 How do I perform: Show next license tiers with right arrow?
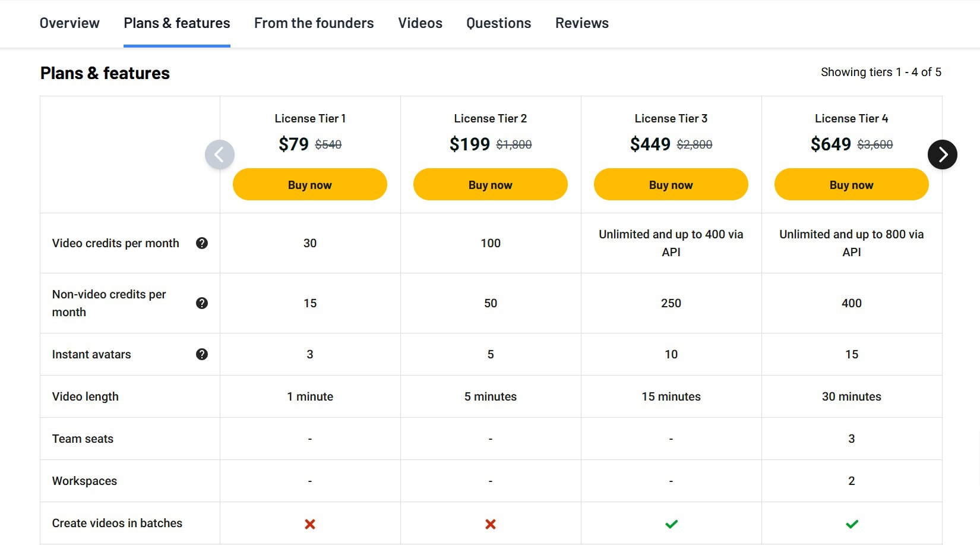(942, 155)
